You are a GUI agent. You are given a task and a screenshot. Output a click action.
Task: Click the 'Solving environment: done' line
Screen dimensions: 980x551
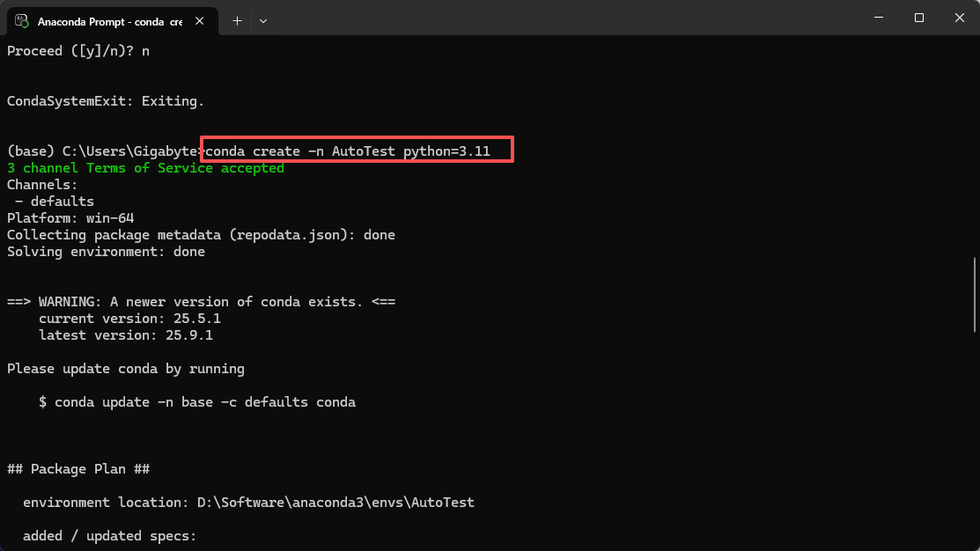107,252
